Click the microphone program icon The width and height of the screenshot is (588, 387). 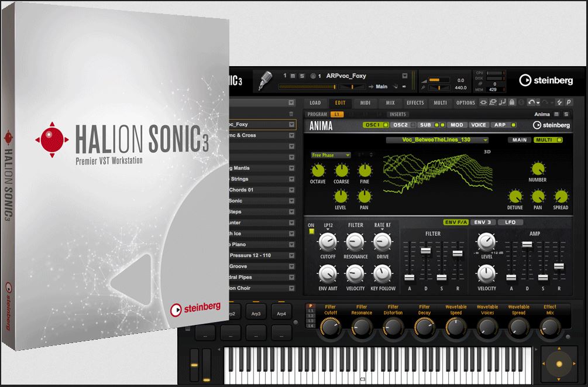coord(266,81)
